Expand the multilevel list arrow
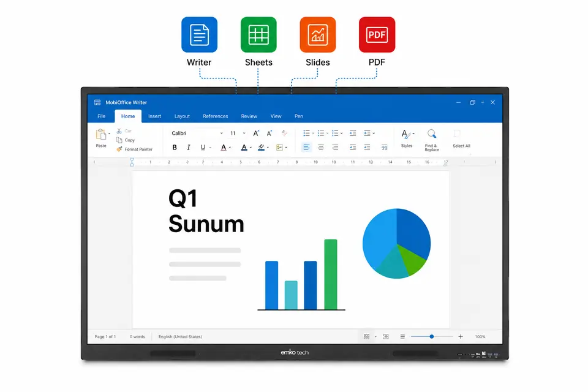Viewport: 588px width, 392px height. (342, 134)
